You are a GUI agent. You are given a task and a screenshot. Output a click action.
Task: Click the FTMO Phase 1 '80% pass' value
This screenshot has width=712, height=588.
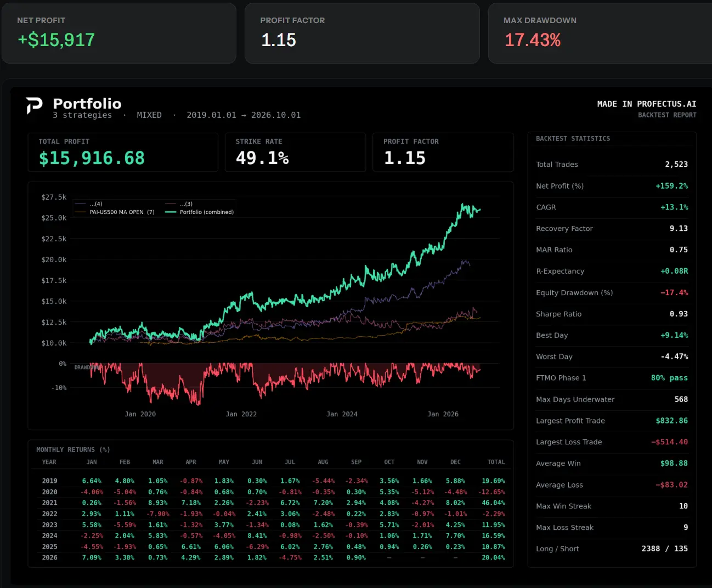(669, 378)
